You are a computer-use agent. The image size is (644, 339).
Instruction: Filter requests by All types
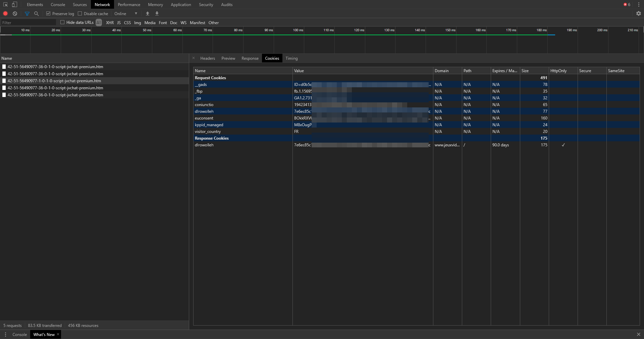pyautogui.click(x=99, y=22)
